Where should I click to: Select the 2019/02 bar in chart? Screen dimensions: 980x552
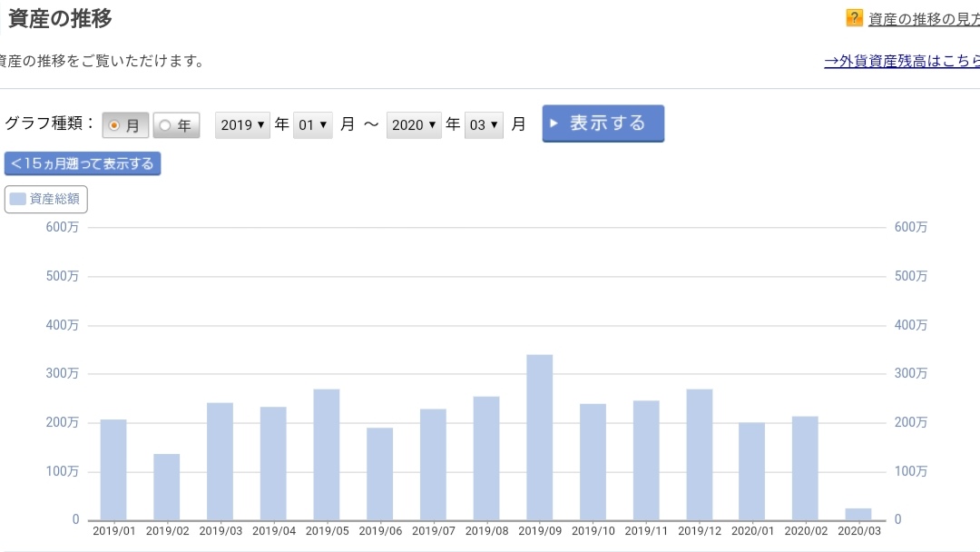(166, 487)
